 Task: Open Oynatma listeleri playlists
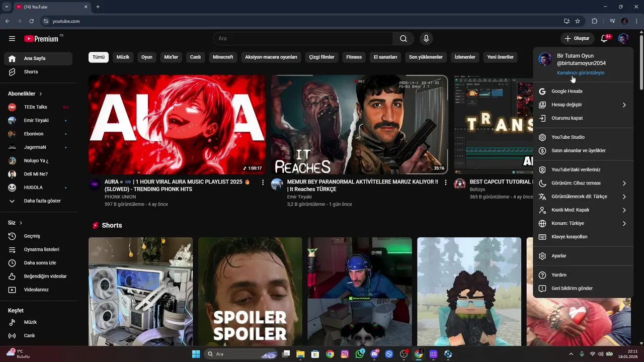click(x=38, y=249)
